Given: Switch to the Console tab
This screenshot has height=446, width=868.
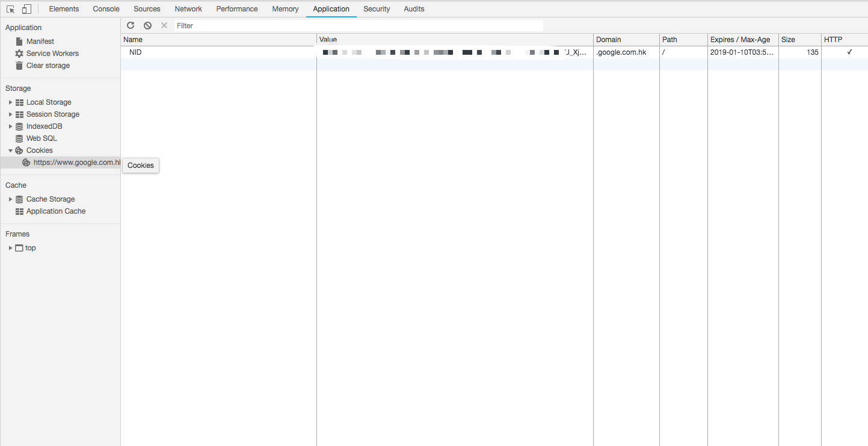Looking at the screenshot, I should [x=106, y=9].
